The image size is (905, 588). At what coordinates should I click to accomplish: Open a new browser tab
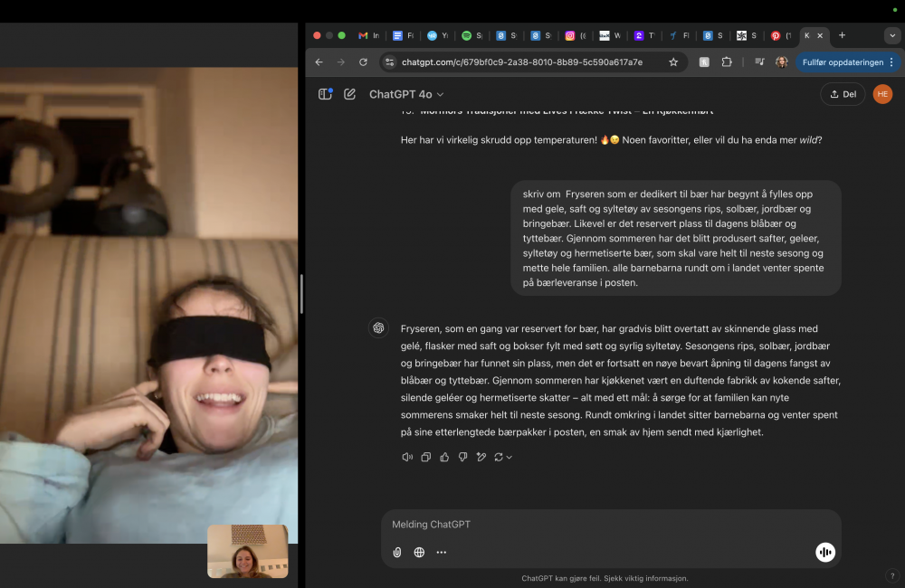click(842, 35)
